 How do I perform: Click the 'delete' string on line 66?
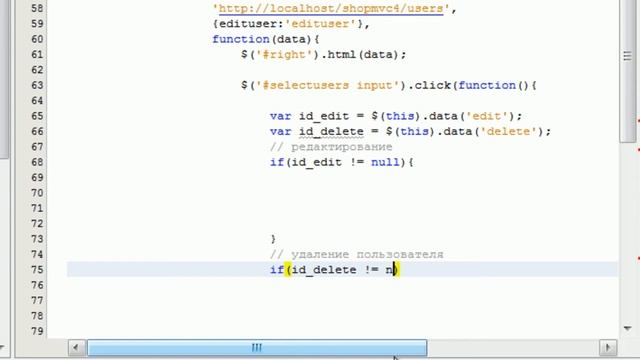508,131
